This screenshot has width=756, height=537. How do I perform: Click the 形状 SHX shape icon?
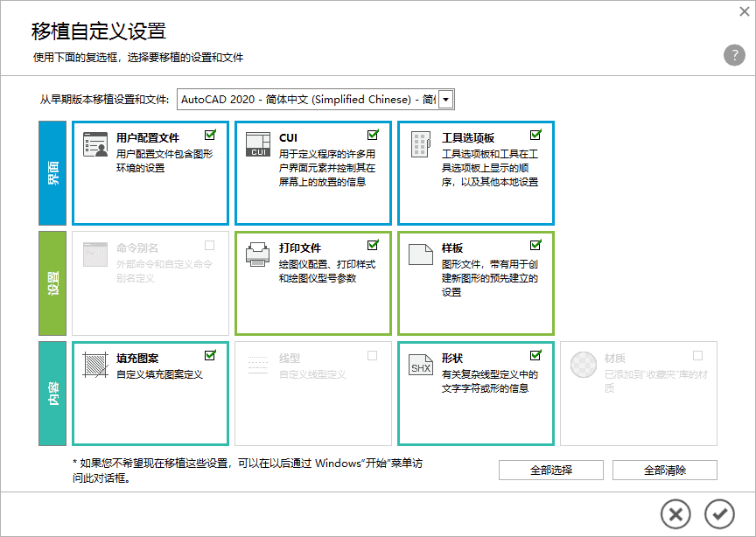tap(421, 365)
